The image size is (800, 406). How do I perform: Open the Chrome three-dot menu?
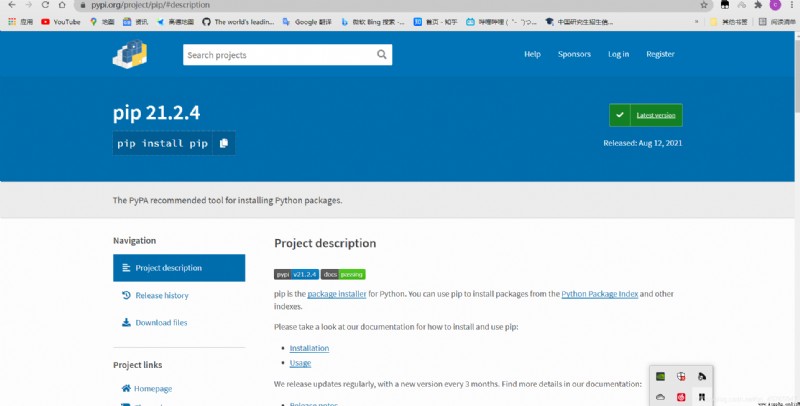click(792, 5)
